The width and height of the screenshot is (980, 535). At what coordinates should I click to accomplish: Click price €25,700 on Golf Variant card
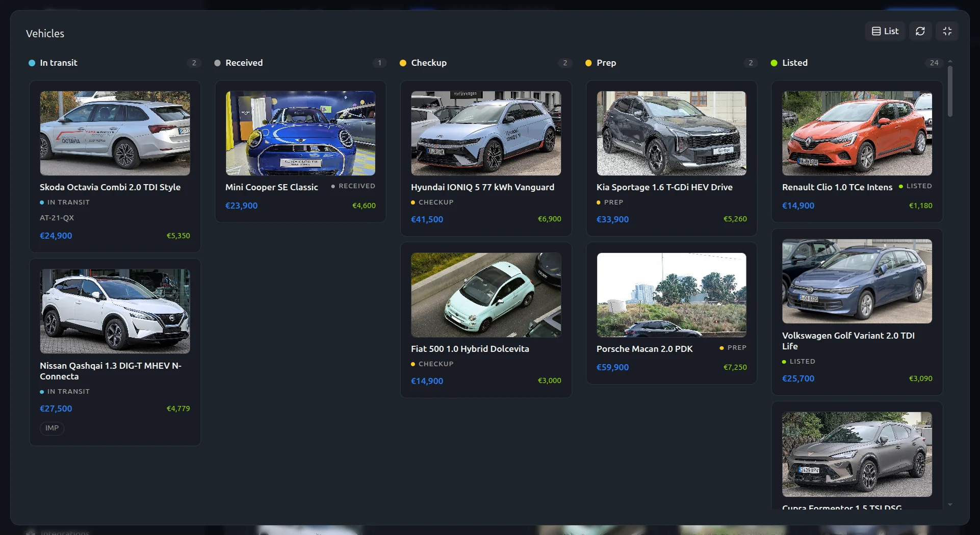coord(798,378)
